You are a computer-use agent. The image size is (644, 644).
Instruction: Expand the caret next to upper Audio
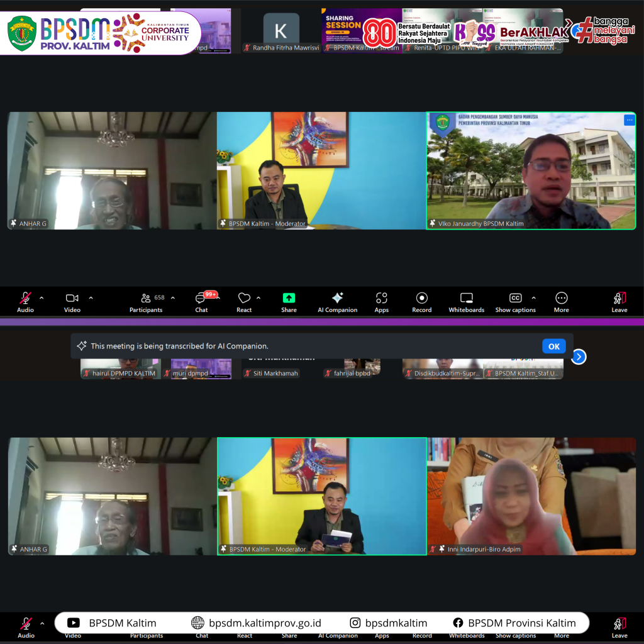pyautogui.click(x=42, y=298)
